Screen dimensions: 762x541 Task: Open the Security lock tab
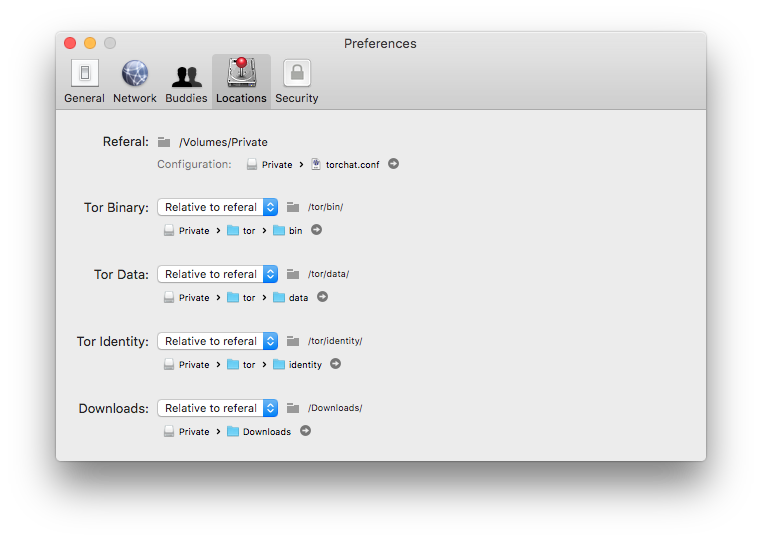296,81
